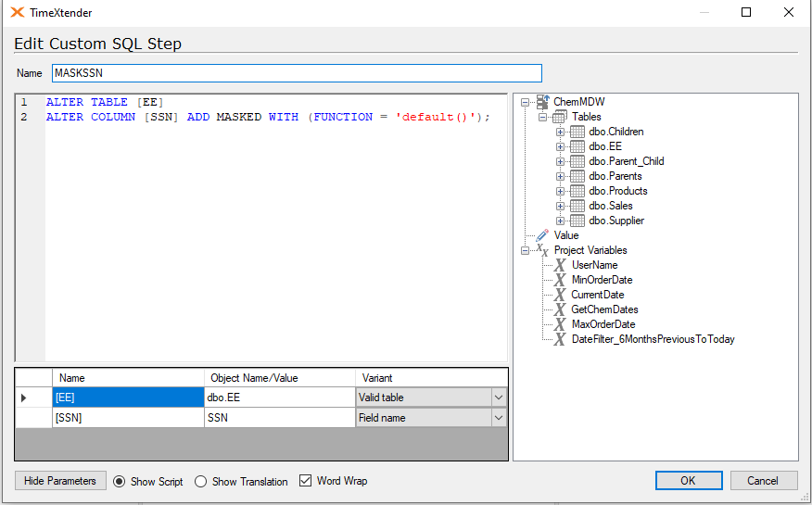
Task: Open the Field name variant dropdown
Action: pyautogui.click(x=499, y=418)
